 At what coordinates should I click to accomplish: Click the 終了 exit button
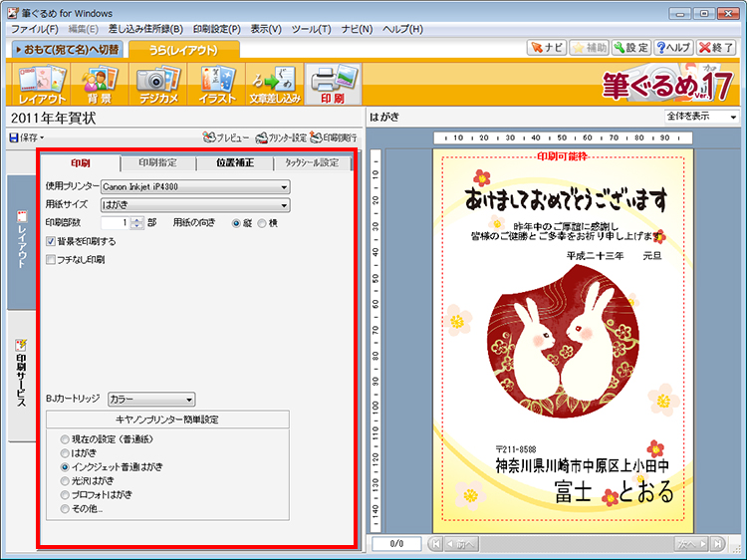pos(716,48)
